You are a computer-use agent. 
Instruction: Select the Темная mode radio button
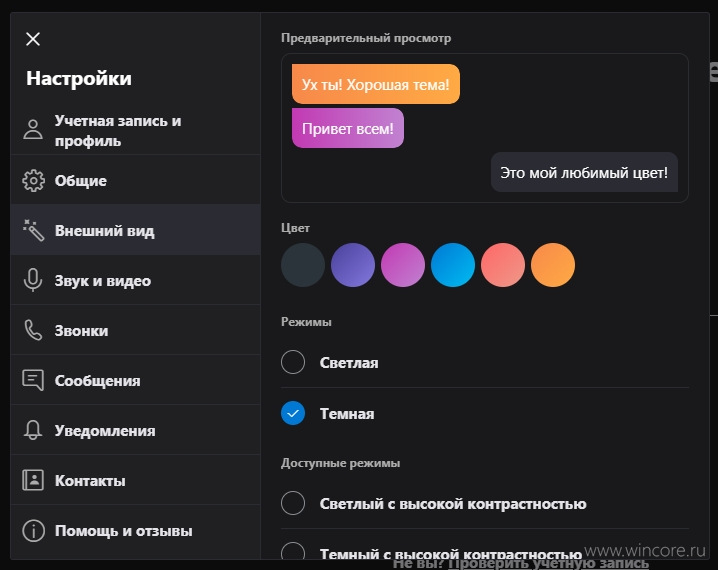tap(293, 413)
